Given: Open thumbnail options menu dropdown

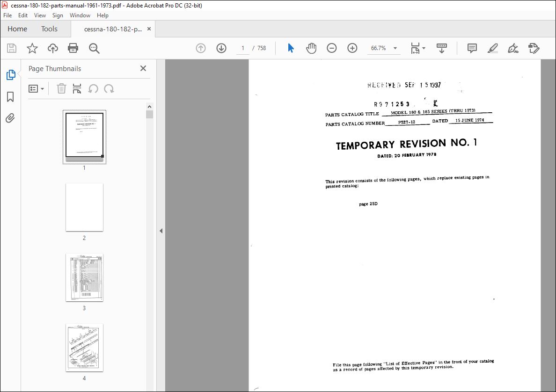Looking at the screenshot, I should point(36,88).
